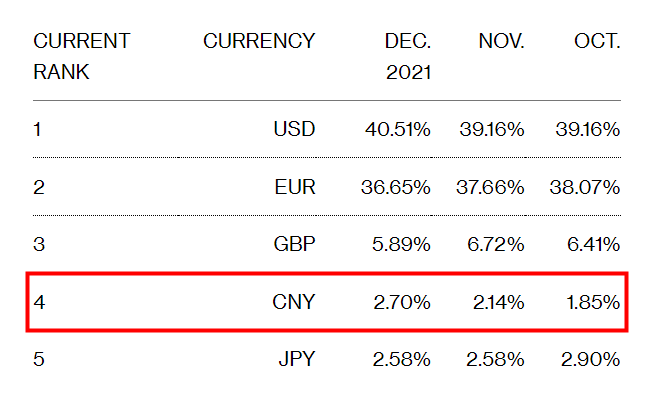Click the CURRENT RANK column header
647x393 pixels.
(x=82, y=57)
